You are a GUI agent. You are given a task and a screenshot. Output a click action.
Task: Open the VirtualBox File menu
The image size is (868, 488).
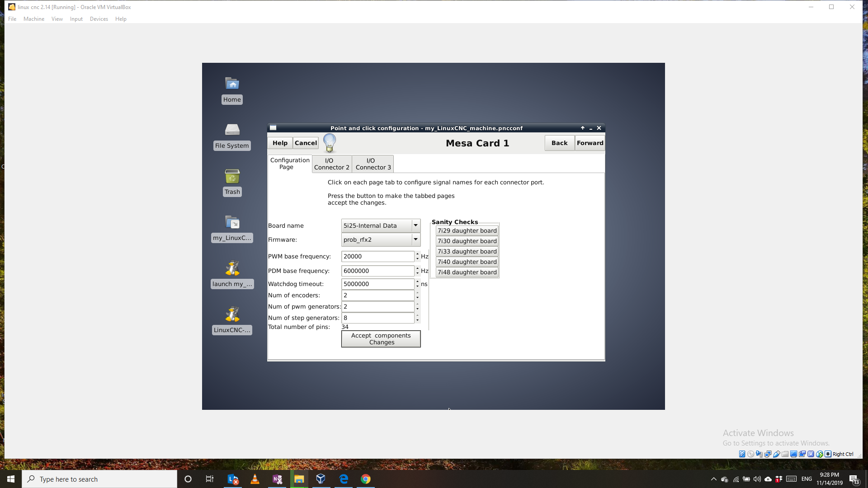coord(12,19)
